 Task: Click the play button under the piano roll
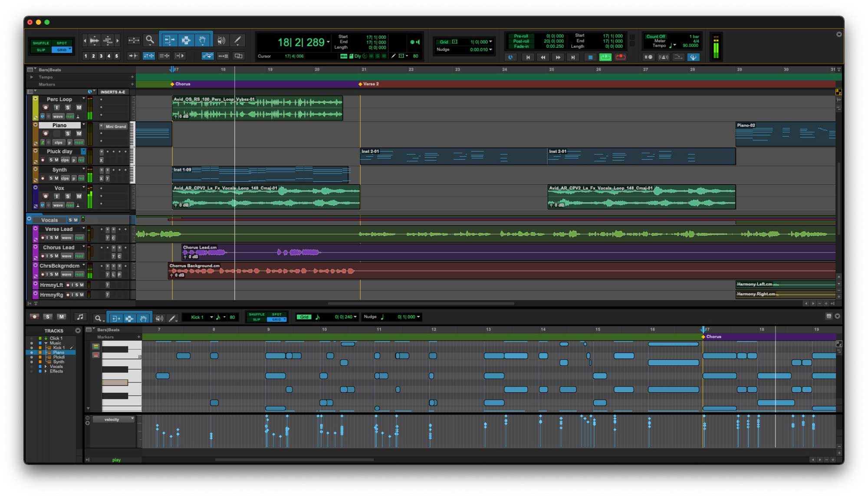tap(116, 460)
